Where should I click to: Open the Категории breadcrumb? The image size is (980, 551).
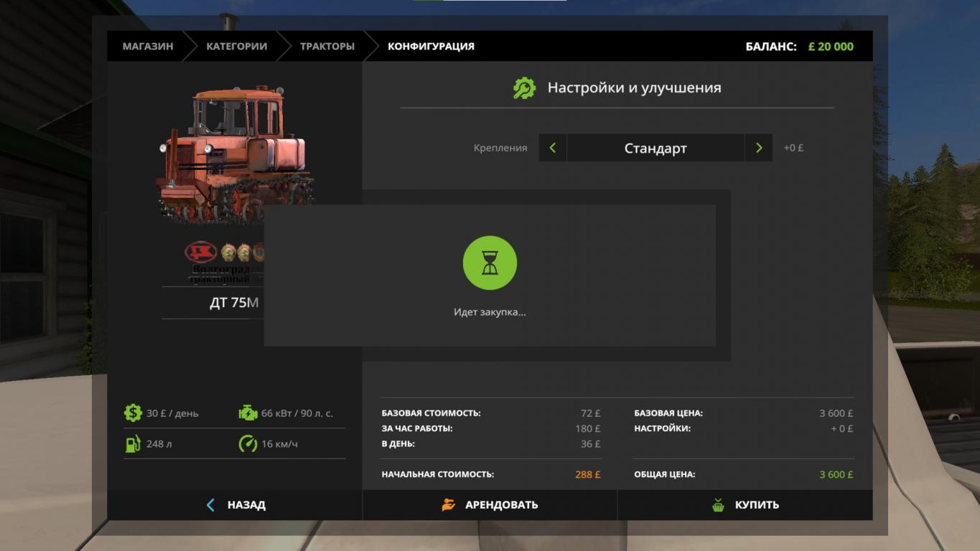[x=236, y=47]
